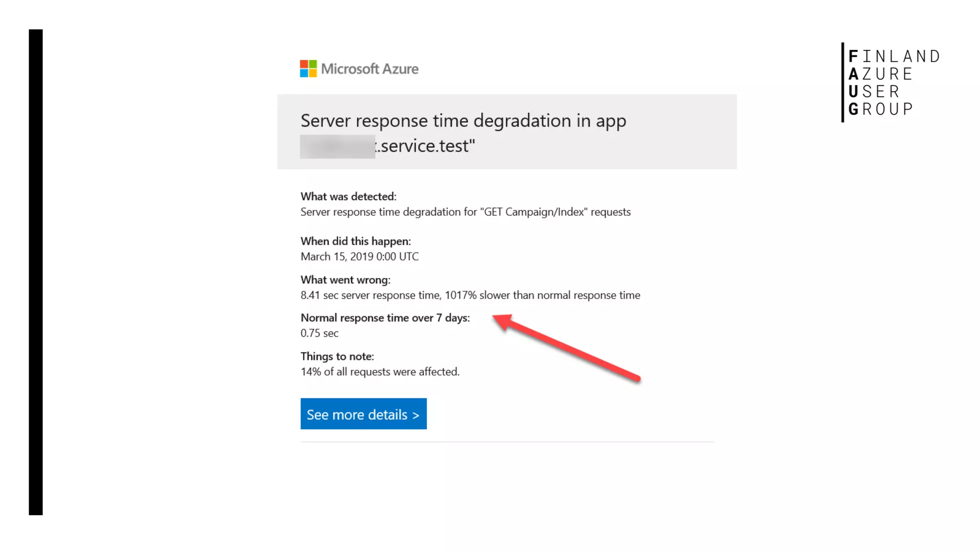
Task: Click 'Normal response time over 7 days:' heading
Action: click(x=385, y=318)
